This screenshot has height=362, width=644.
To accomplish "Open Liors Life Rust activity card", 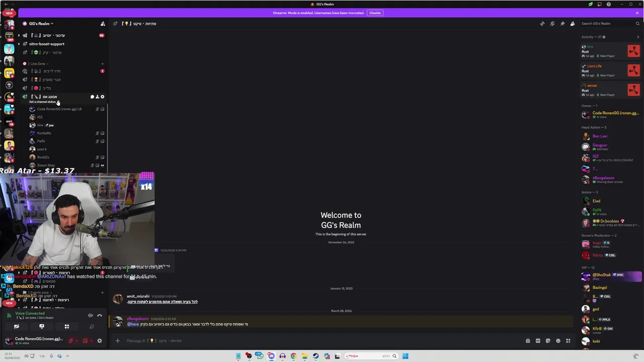I will point(611,70).
